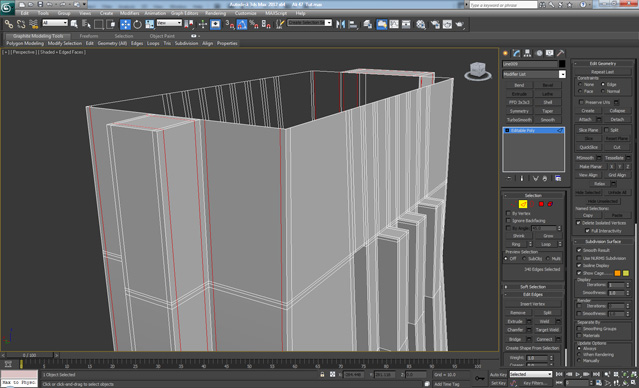This screenshot has height=388, width=639.
Task: Click the Chamfer button in Edit Edges
Action: 515,330
